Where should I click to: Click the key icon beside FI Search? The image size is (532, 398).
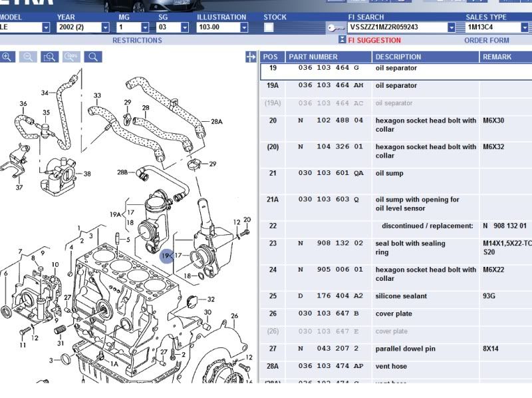(336, 28)
